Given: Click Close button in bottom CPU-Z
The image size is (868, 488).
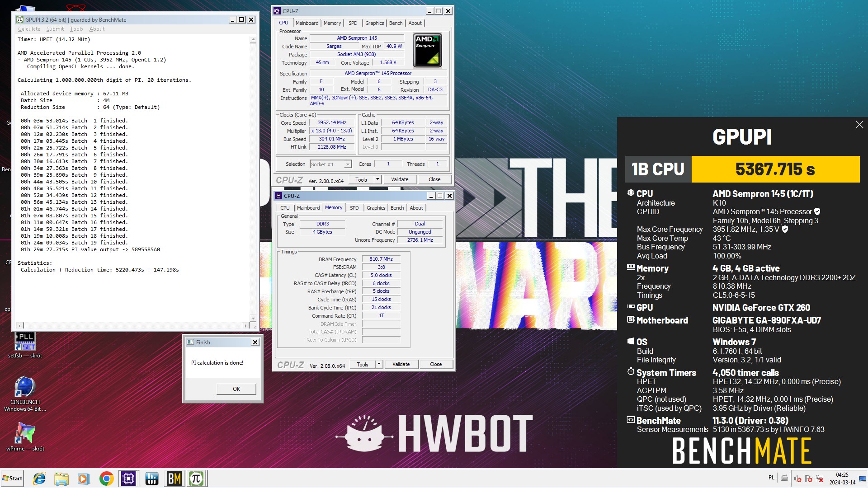Looking at the screenshot, I should 436,364.
